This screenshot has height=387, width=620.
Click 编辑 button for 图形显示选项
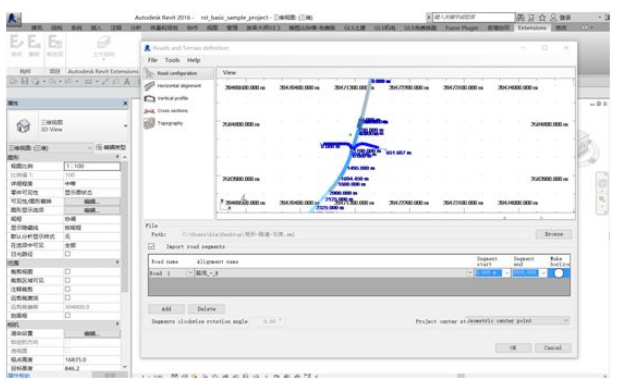tap(92, 210)
